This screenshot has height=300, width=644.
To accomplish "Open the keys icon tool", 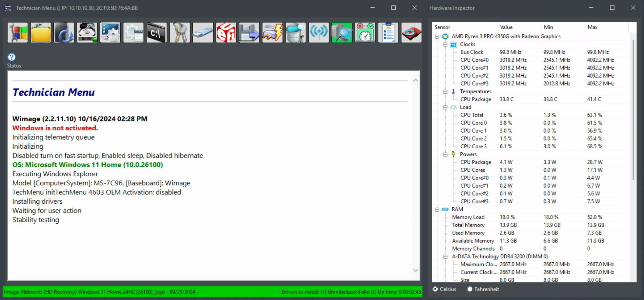I will point(180,32).
